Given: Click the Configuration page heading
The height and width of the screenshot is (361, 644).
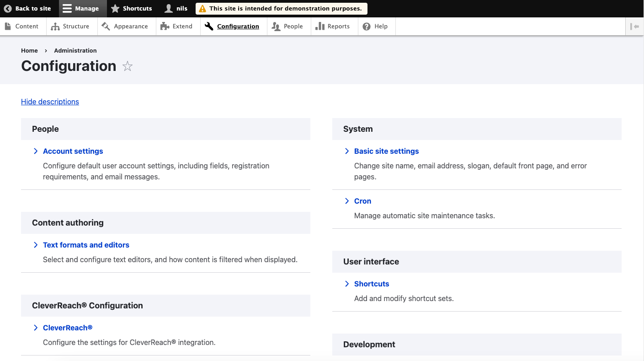Looking at the screenshot, I should [x=69, y=66].
